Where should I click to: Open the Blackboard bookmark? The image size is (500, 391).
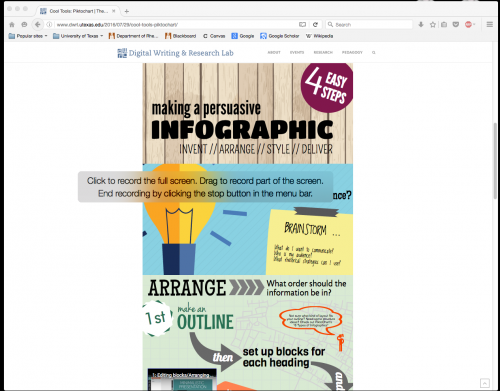tap(181, 36)
